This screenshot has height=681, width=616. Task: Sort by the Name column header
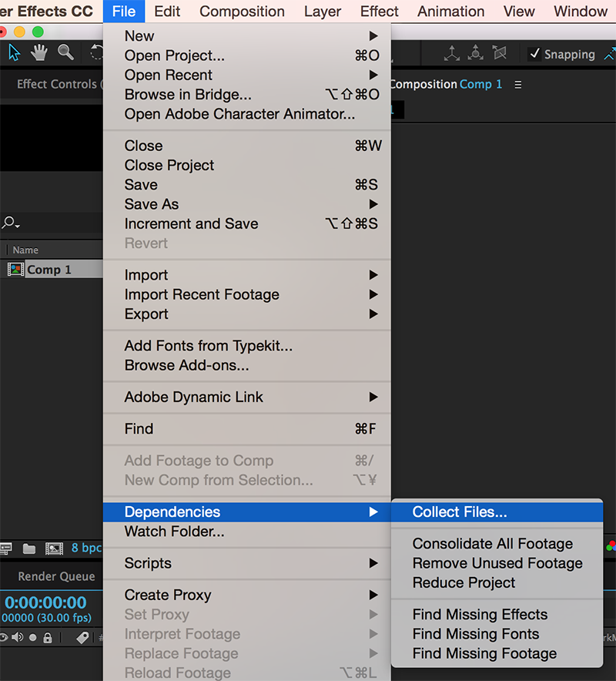click(25, 250)
